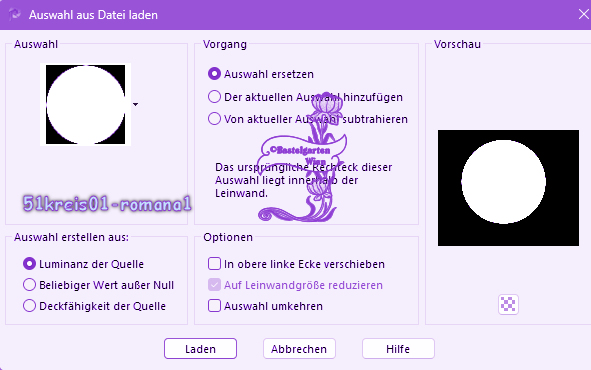Image resolution: width=591 pixels, height=370 pixels.
Task: Click the PaintShop Pro title bar icon
Action: click(x=15, y=15)
